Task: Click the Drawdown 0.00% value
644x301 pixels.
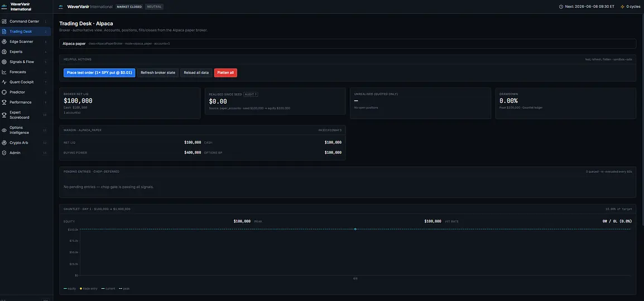Action: tap(508, 101)
